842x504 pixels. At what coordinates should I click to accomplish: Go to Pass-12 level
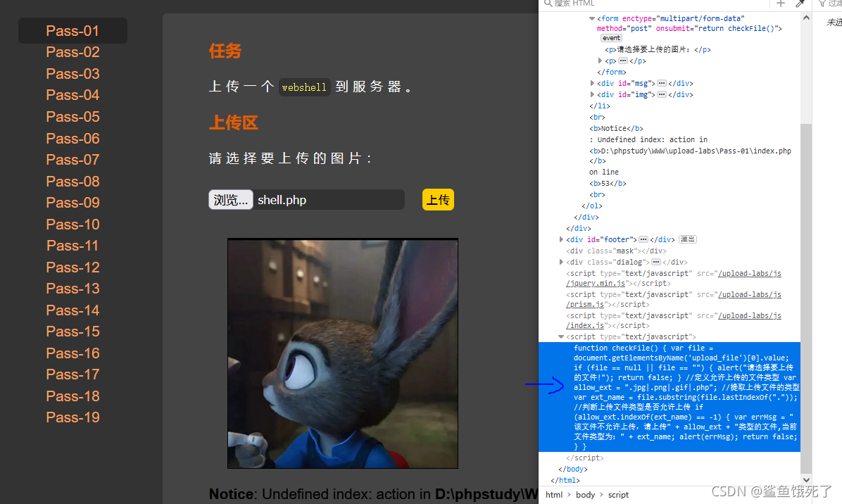(73, 267)
